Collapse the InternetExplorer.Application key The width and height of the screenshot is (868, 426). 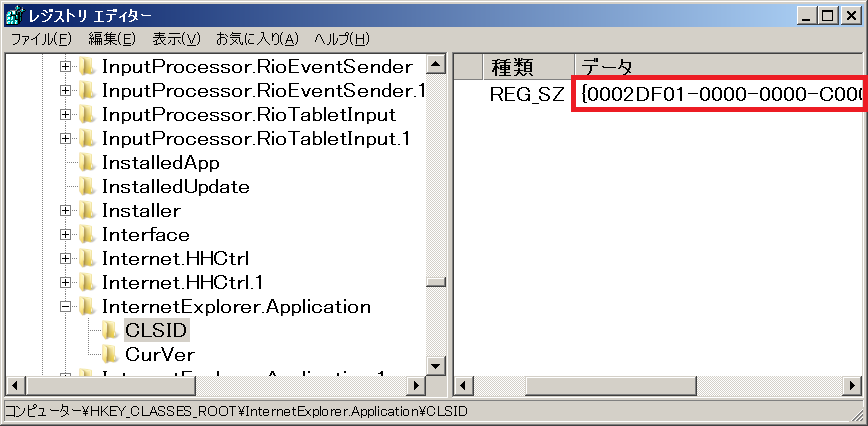tap(66, 306)
